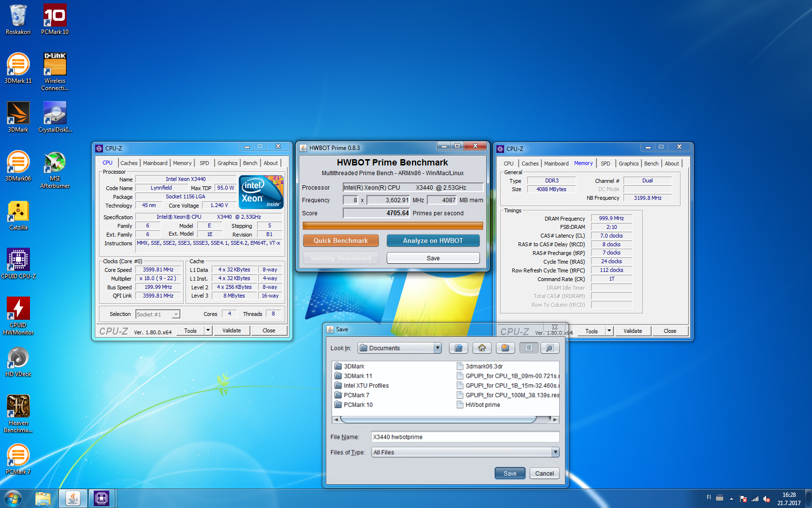Open Windows Explorer from taskbar
The image size is (812, 508).
pyautogui.click(x=43, y=498)
